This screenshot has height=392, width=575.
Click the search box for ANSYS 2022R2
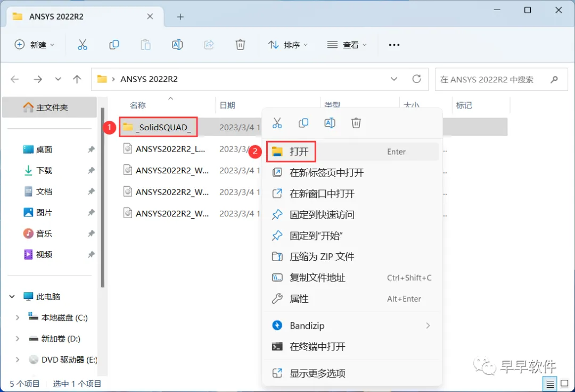pyautogui.click(x=501, y=79)
